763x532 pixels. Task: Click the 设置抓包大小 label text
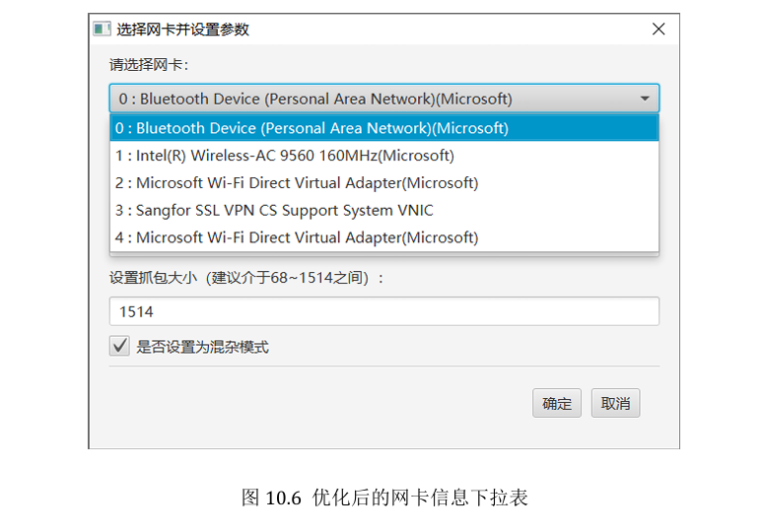(245, 279)
